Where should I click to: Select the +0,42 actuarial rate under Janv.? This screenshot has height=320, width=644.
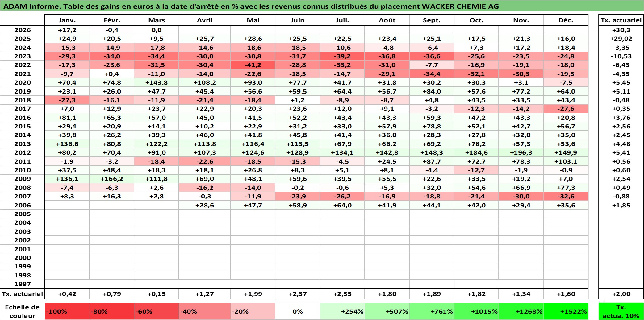click(x=67, y=294)
